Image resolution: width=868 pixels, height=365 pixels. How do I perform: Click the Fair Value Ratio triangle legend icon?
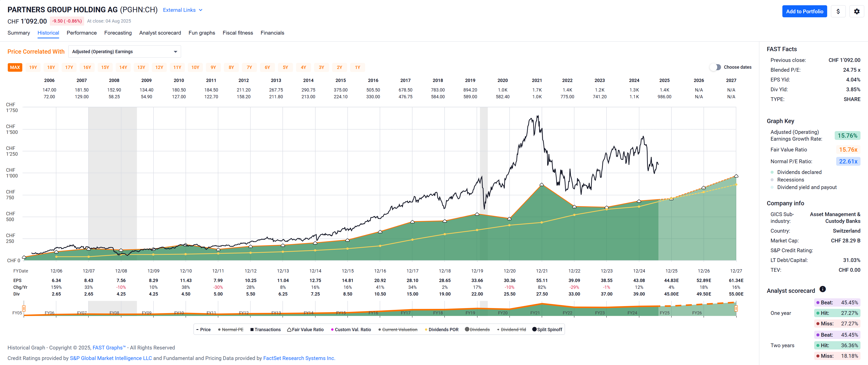(289, 330)
